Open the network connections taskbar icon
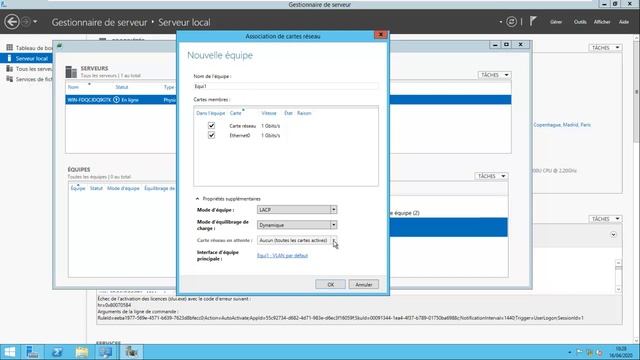This screenshot has height=360, width=640. 105,352
